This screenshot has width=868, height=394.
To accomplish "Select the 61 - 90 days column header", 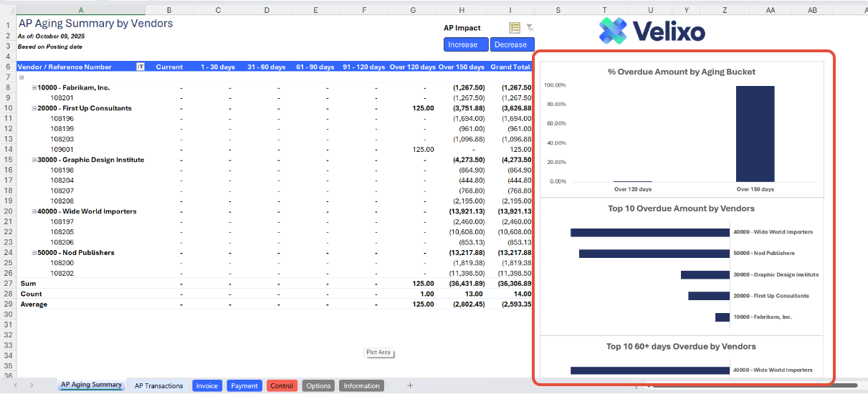I will tap(315, 67).
